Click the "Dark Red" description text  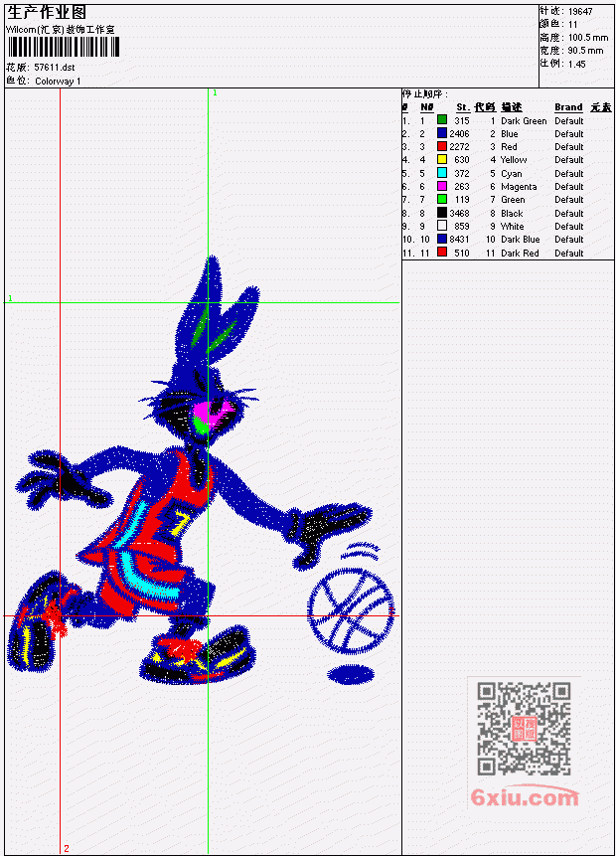520,254
